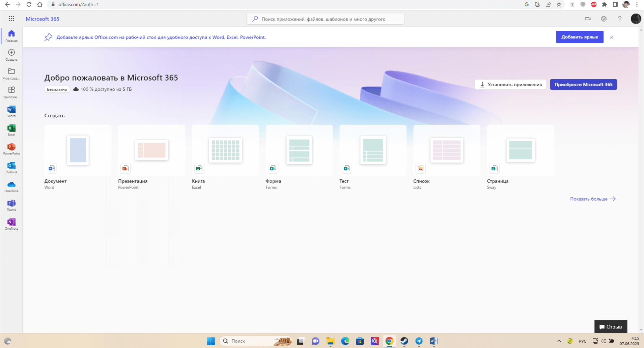Open Teams from the sidebar
The image size is (644, 348).
(x=11, y=205)
